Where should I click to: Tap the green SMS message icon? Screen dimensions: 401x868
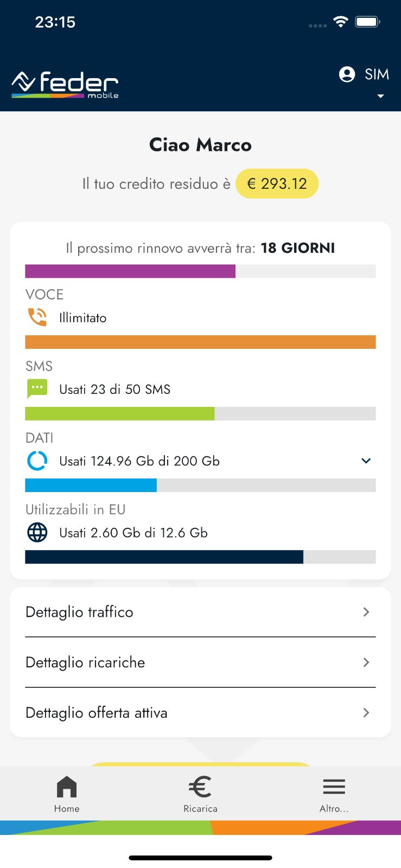point(37,389)
